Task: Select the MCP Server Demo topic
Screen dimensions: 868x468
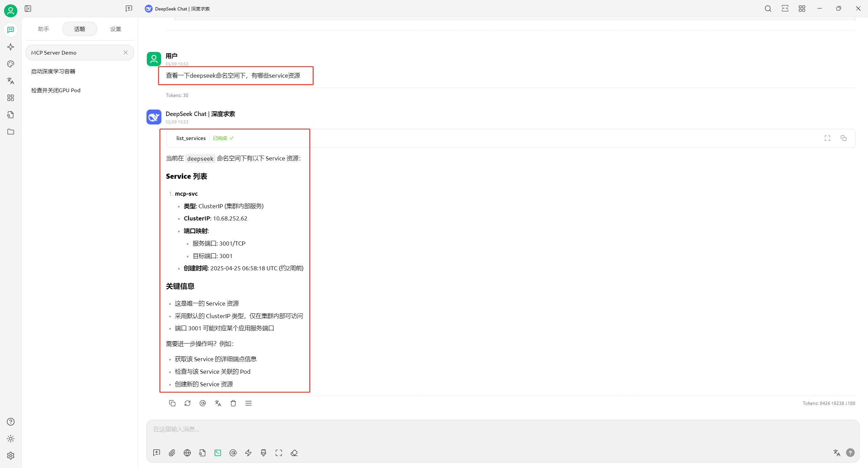Action: pos(80,53)
